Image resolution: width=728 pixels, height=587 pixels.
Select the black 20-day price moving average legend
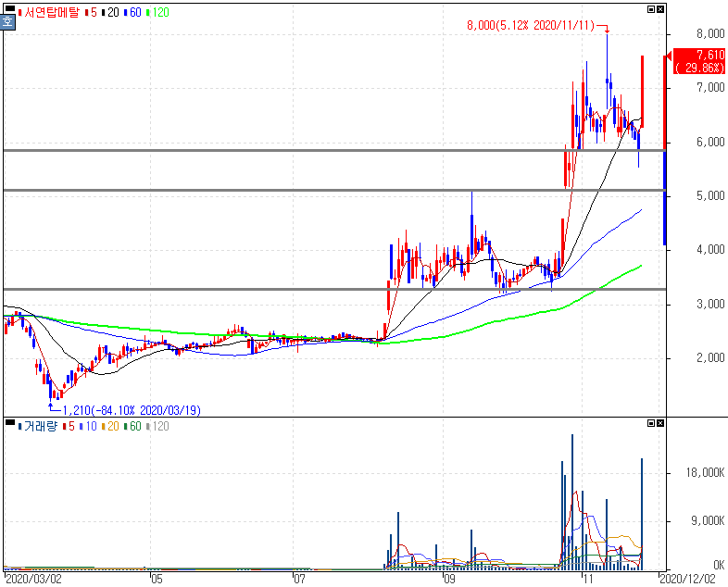coord(110,13)
